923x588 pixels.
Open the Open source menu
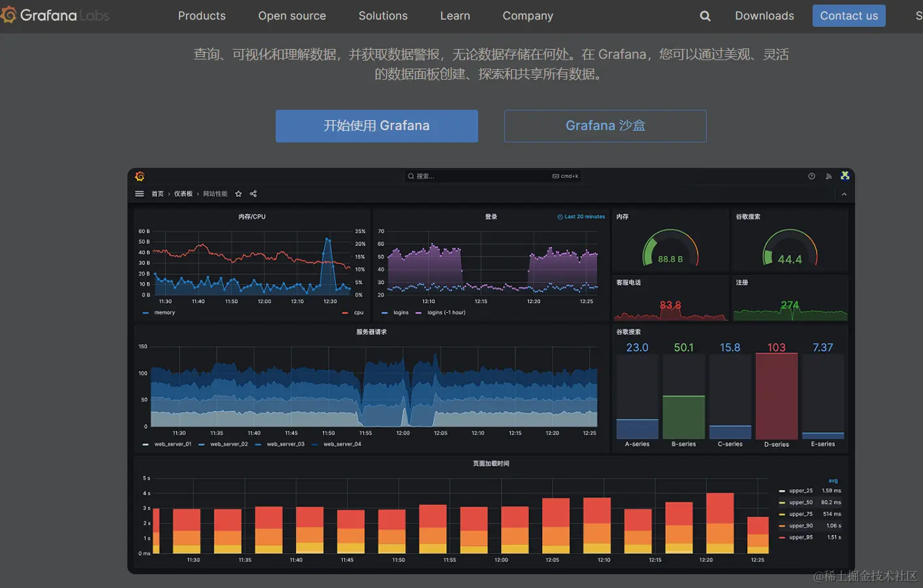(292, 16)
